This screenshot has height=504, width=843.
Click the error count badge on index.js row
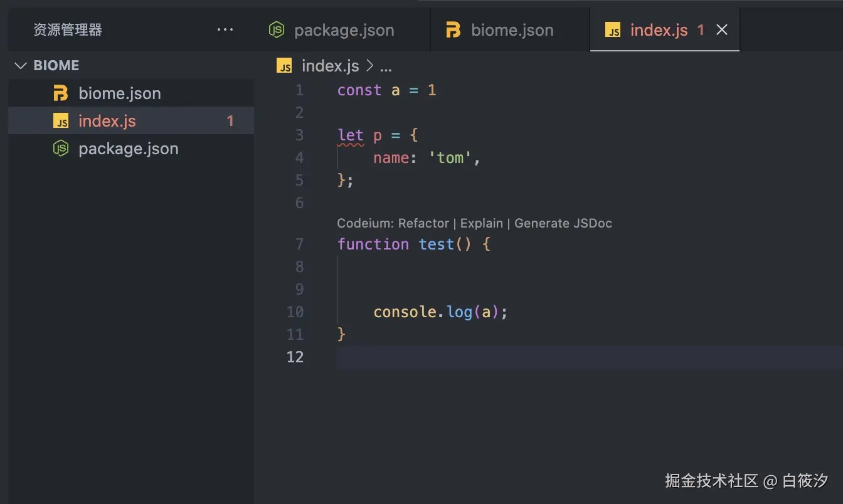pyautogui.click(x=230, y=121)
